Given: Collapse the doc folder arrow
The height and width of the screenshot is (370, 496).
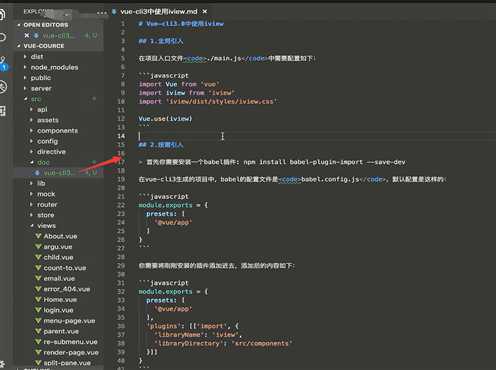Looking at the screenshot, I should pos(32,162).
